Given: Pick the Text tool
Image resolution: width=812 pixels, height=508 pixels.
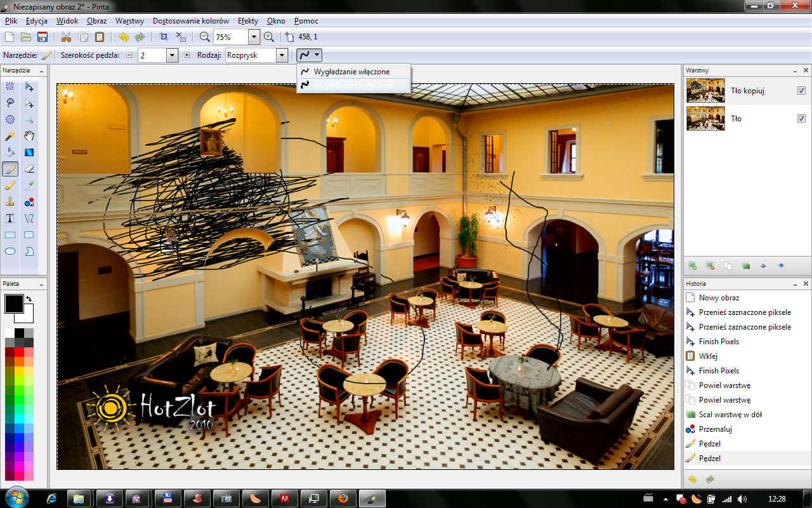Looking at the screenshot, I should (10, 218).
